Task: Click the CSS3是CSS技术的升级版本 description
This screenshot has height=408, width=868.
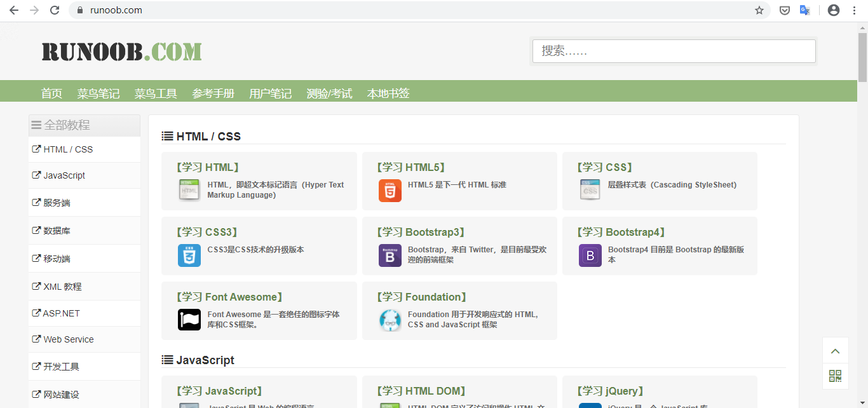Action: 255,250
